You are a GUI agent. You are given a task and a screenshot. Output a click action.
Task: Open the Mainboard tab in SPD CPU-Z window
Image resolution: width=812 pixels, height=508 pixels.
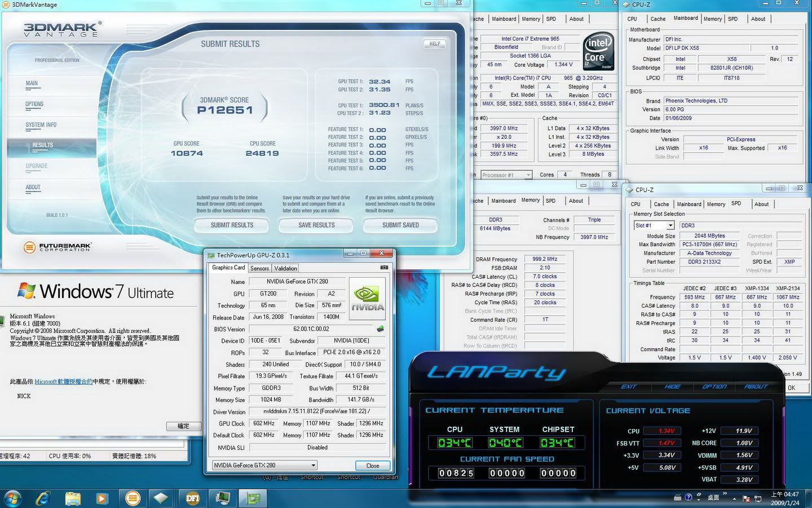pyautogui.click(x=689, y=204)
